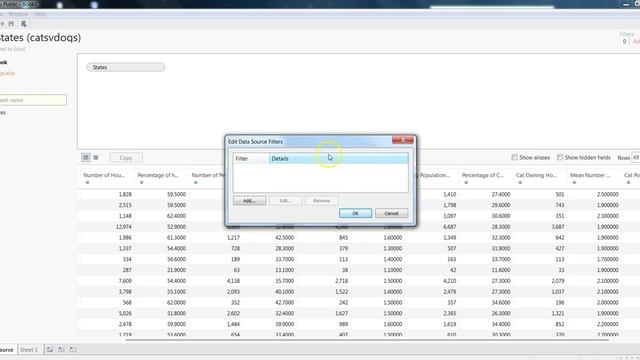Click the data type icon under Cat Owning Ho...
Screen dimensions: 640x360
coord(520,182)
